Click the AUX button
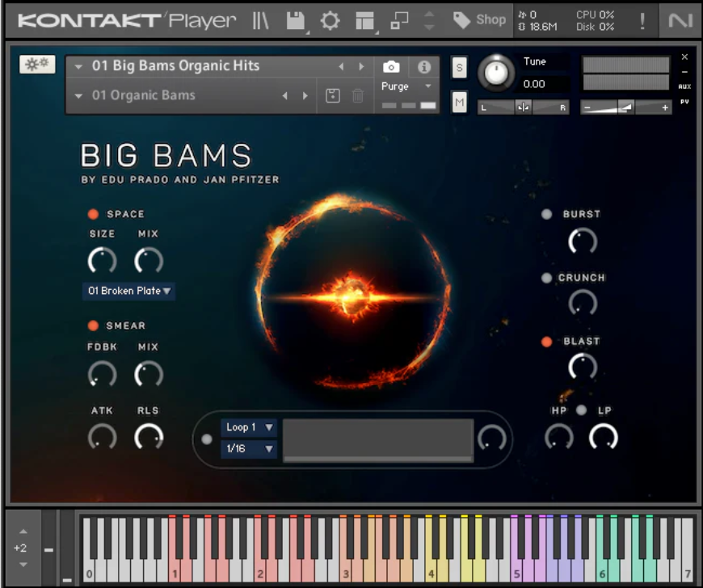703x588 pixels. click(684, 86)
